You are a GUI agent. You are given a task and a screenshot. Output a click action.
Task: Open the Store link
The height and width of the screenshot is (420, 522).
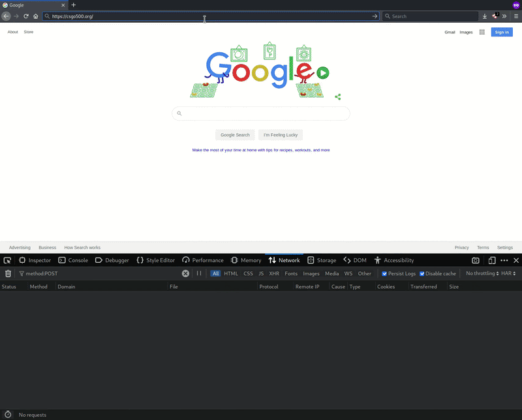pos(28,32)
